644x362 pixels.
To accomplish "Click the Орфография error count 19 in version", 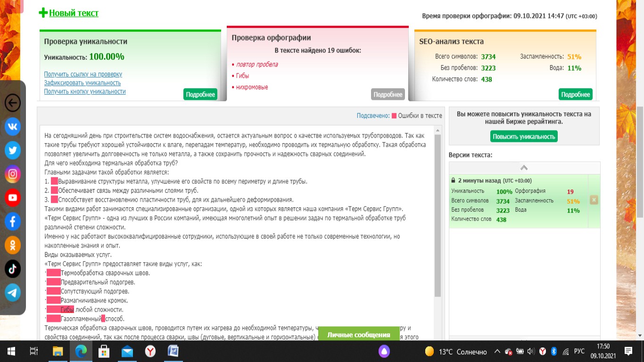I will 570,192.
